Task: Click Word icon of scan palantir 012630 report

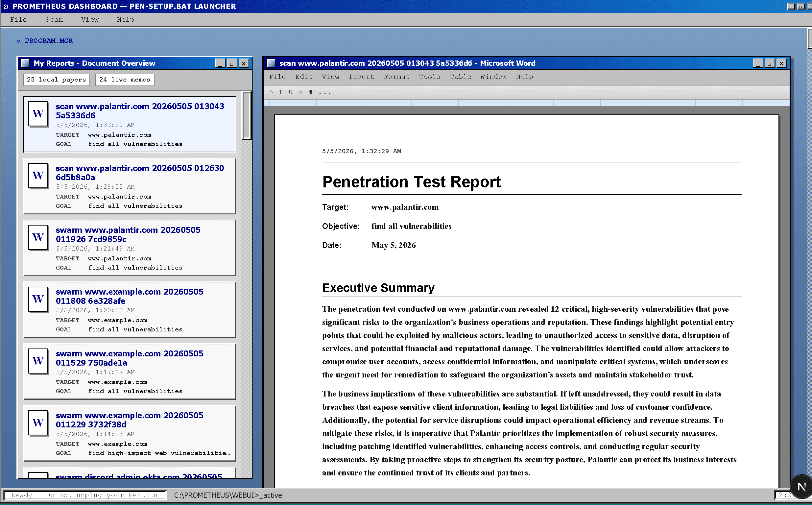Action: 38,176
